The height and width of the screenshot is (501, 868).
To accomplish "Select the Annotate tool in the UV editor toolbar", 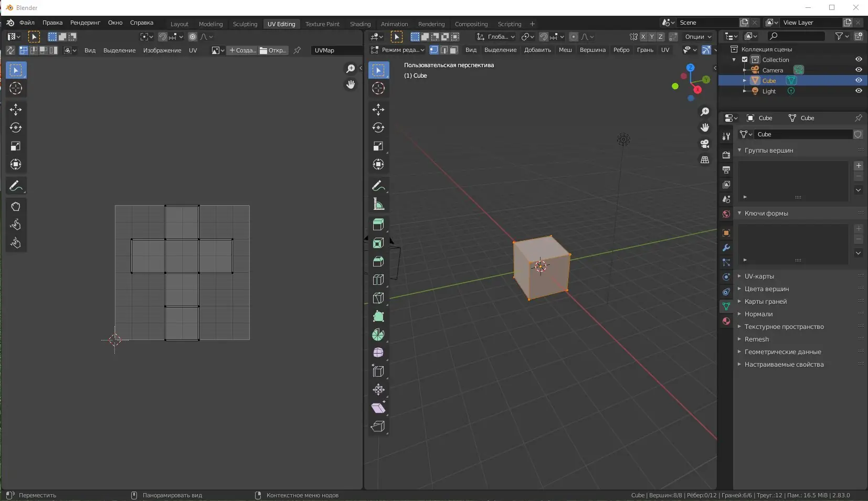I will tap(16, 186).
